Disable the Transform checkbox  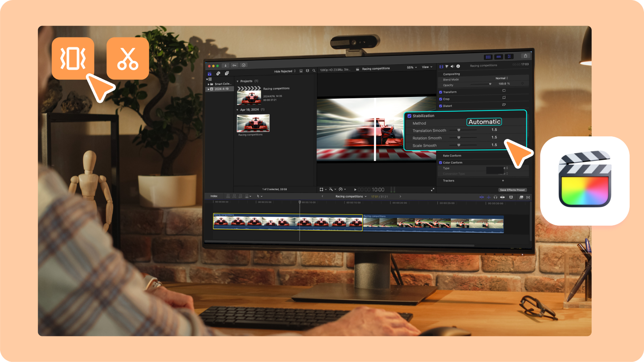pos(441,91)
